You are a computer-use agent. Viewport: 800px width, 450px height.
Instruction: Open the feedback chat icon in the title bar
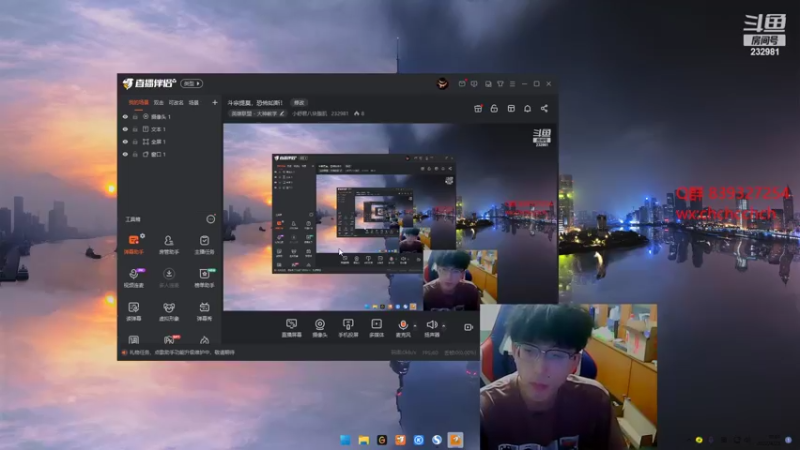click(x=474, y=84)
